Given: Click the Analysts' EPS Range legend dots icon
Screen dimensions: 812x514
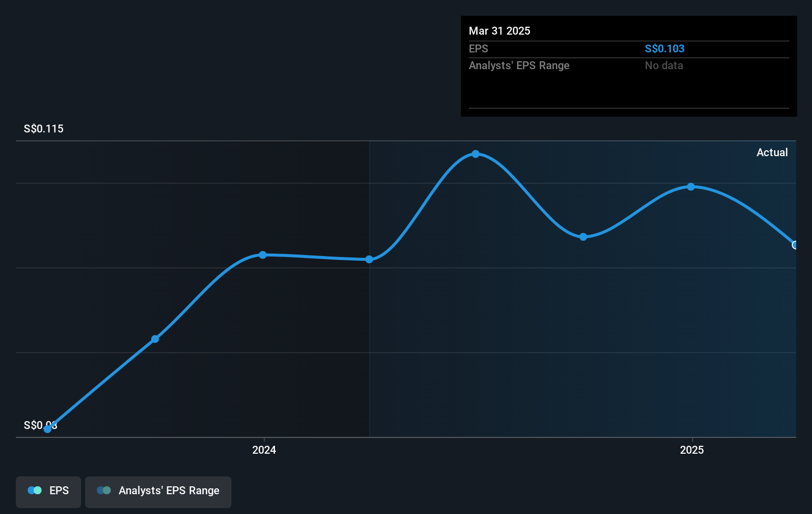Looking at the screenshot, I should coord(104,490).
